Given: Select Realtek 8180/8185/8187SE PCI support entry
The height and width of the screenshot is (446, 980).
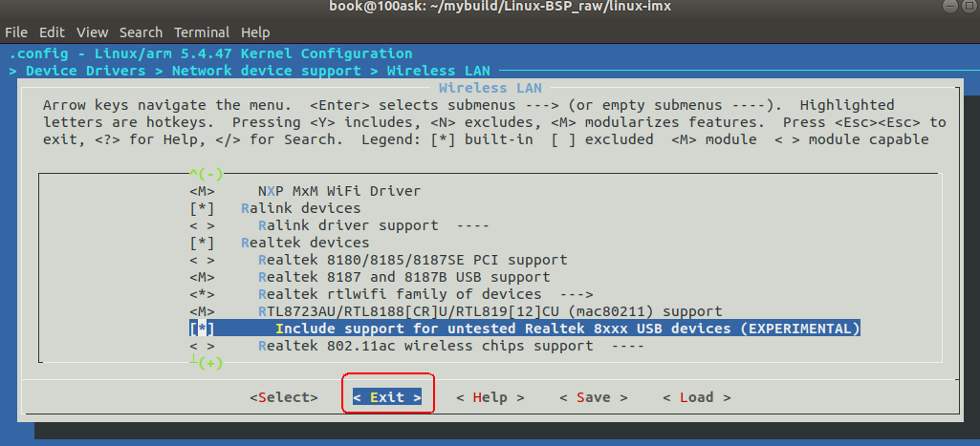Looking at the screenshot, I should (412, 260).
